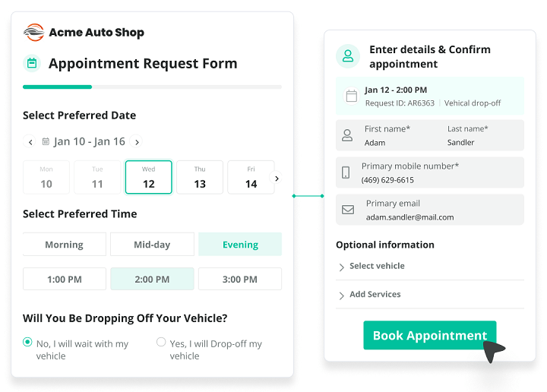Click the envelope icon beside Primary email
This screenshot has height=392, width=547.
pyautogui.click(x=347, y=210)
